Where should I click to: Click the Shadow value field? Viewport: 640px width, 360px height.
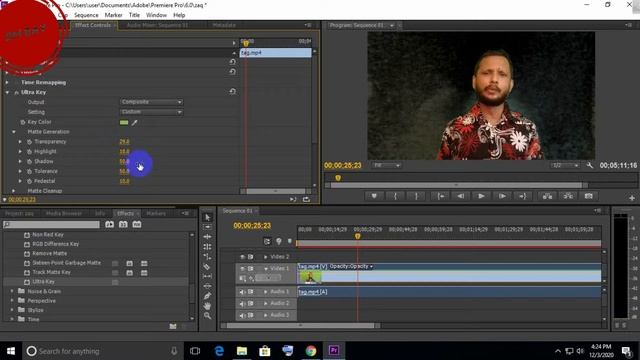(x=124, y=162)
